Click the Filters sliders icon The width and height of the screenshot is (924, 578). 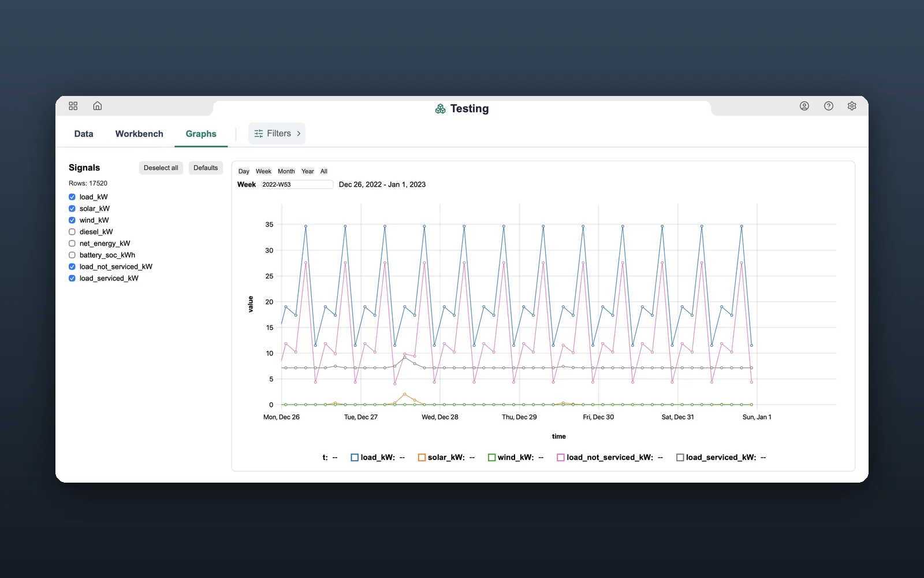pyautogui.click(x=259, y=134)
